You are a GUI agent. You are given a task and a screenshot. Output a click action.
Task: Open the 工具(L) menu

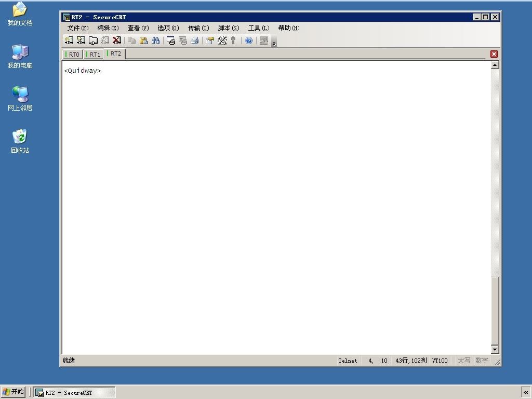[x=259, y=28]
